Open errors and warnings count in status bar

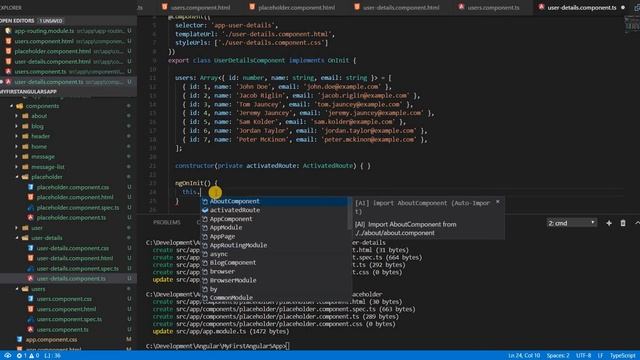pyautogui.click(x=28, y=356)
